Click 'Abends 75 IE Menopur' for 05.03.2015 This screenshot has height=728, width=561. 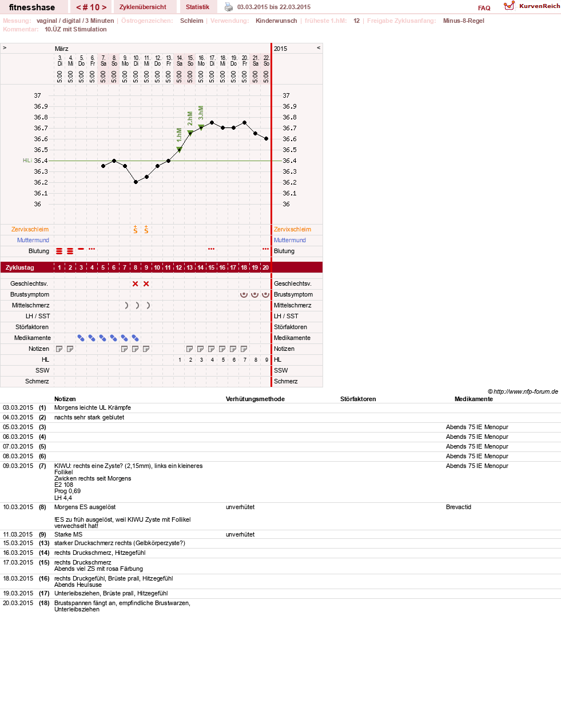click(x=477, y=427)
